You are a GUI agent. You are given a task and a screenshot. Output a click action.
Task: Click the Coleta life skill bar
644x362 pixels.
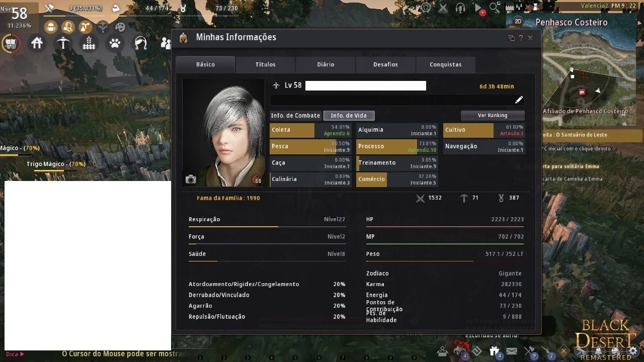pyautogui.click(x=310, y=130)
